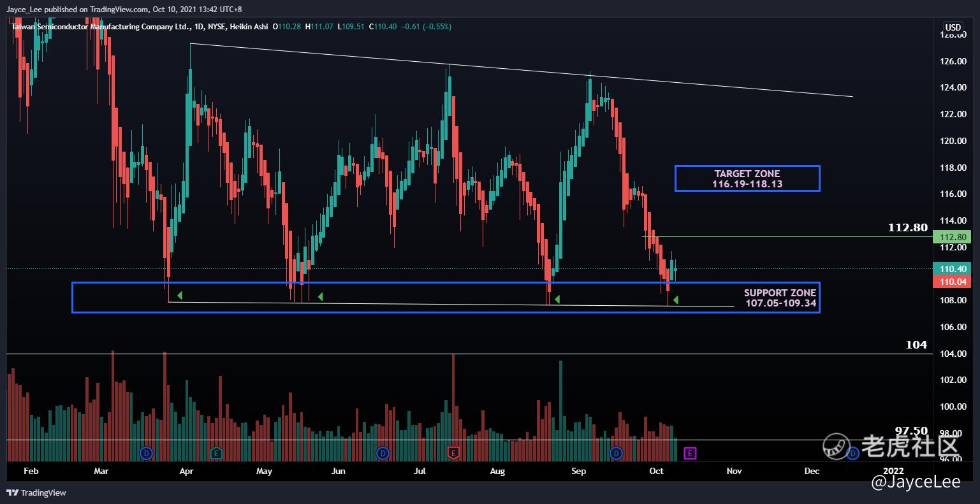Select the bold 112.80 text annotation

[908, 227]
